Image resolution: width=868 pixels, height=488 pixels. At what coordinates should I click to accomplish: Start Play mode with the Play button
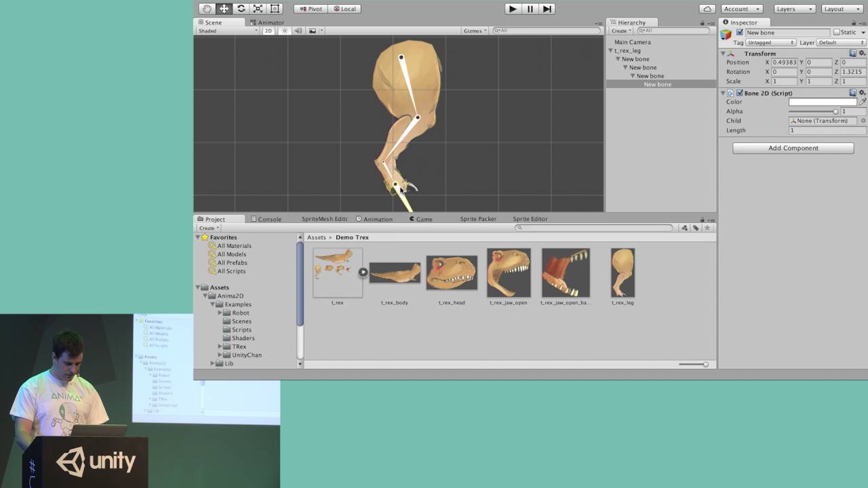(513, 9)
